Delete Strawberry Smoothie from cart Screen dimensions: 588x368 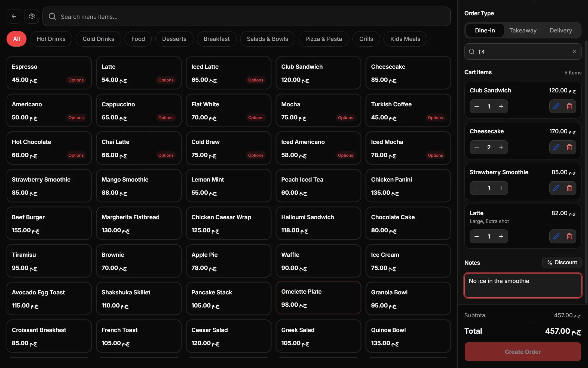pyautogui.click(x=569, y=188)
